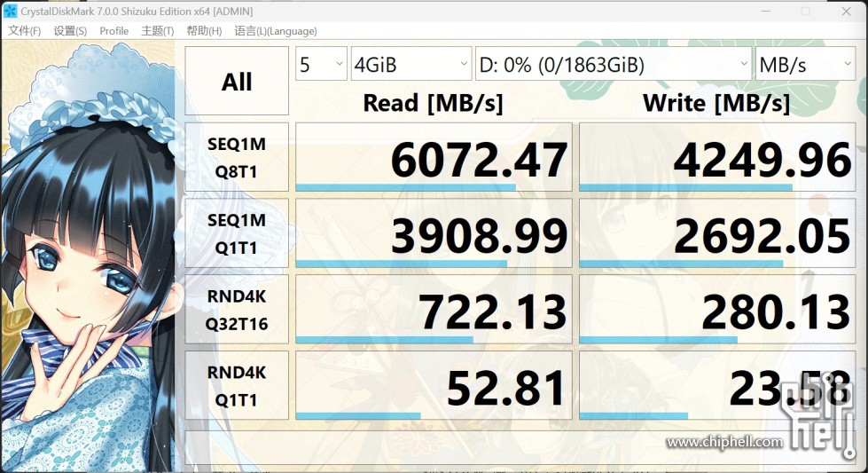Open the 主题(T) menu

(x=158, y=31)
